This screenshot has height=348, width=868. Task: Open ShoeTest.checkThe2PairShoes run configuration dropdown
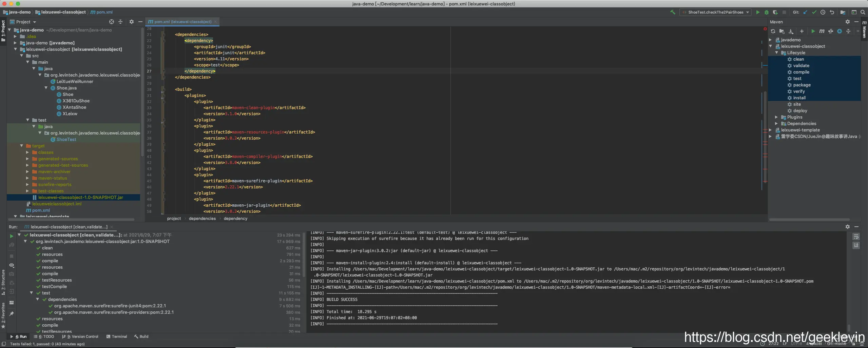coord(715,12)
